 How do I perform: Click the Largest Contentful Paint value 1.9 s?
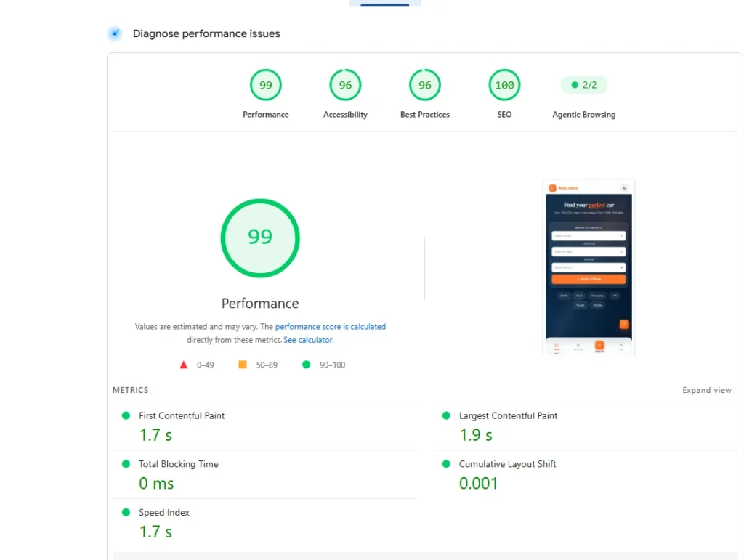[476, 435]
